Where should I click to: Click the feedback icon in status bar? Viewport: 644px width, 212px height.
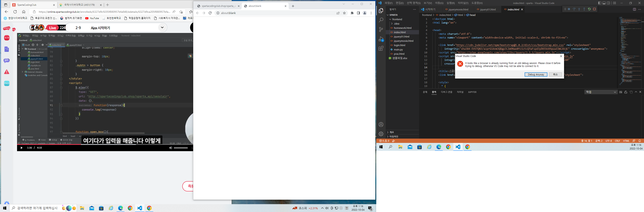[634, 141]
